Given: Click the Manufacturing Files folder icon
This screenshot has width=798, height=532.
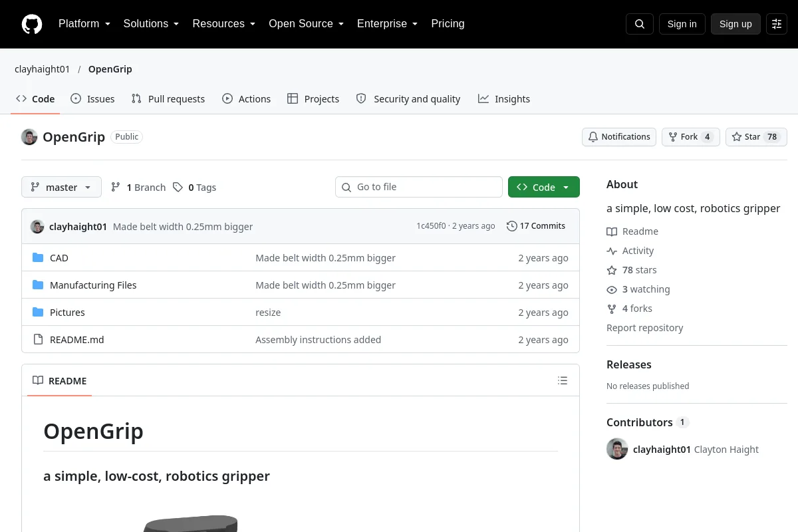Looking at the screenshot, I should point(38,285).
